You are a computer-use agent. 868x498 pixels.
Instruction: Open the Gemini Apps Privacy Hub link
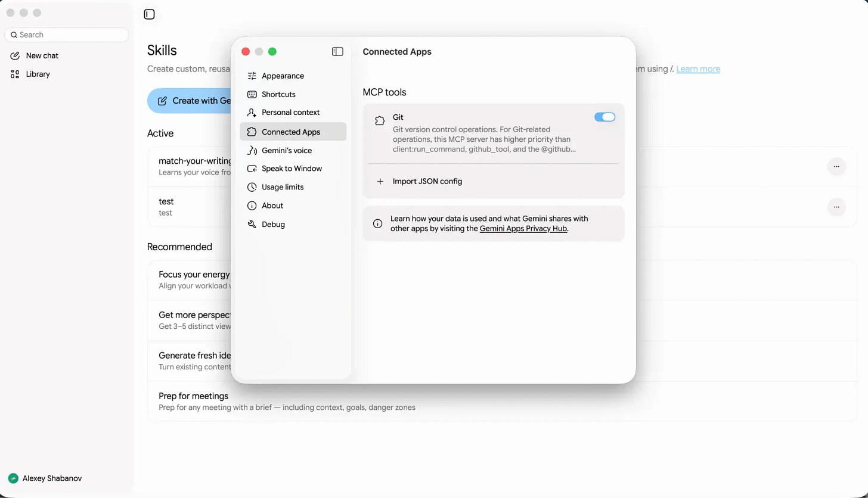[523, 228]
